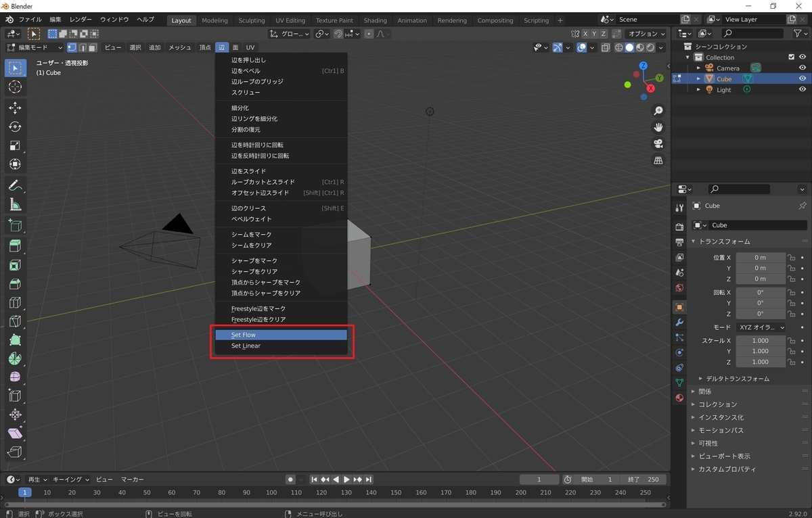Click the current frame number field
The image size is (812, 518).
pos(539,479)
